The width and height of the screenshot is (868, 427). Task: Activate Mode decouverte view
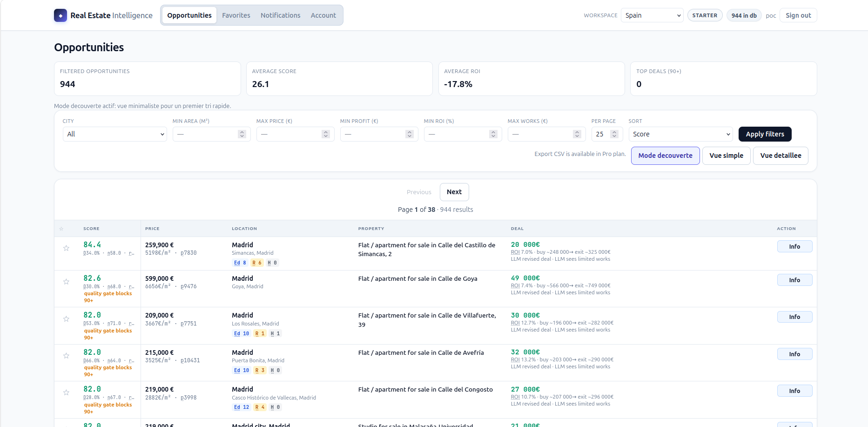(x=665, y=156)
